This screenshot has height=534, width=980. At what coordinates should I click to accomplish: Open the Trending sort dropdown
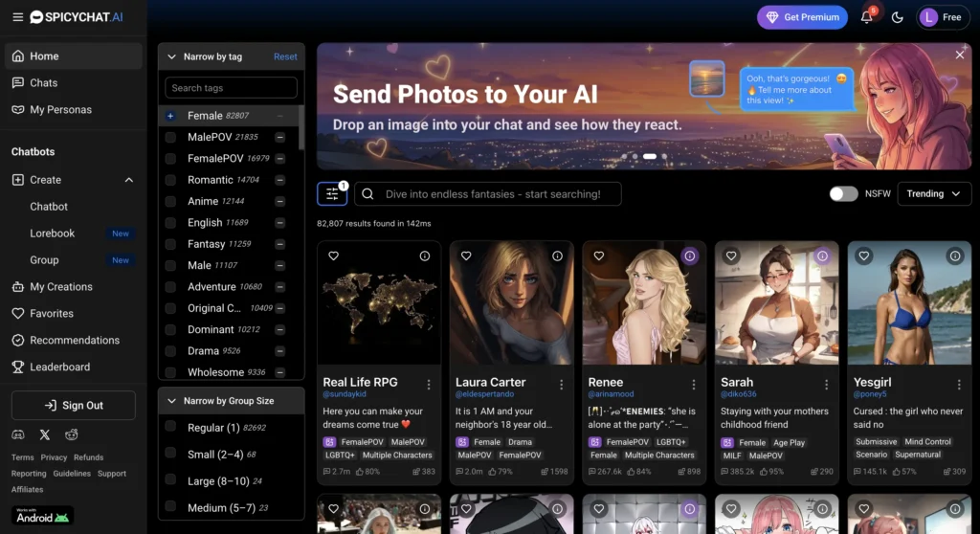(x=933, y=194)
